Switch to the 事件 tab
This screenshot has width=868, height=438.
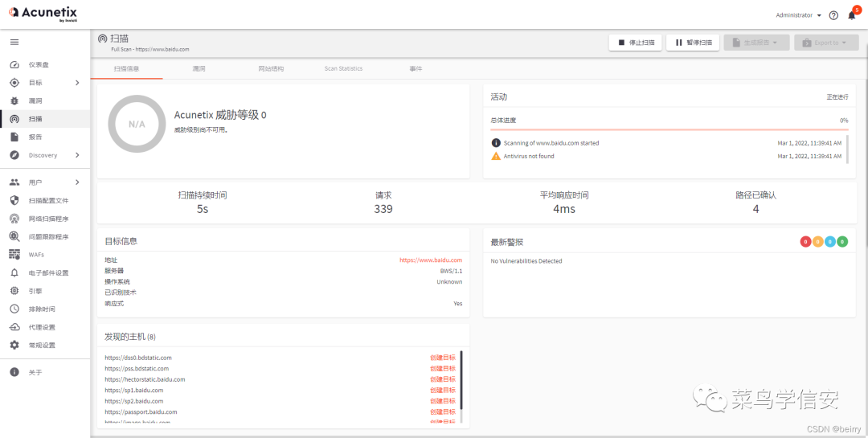[416, 68]
